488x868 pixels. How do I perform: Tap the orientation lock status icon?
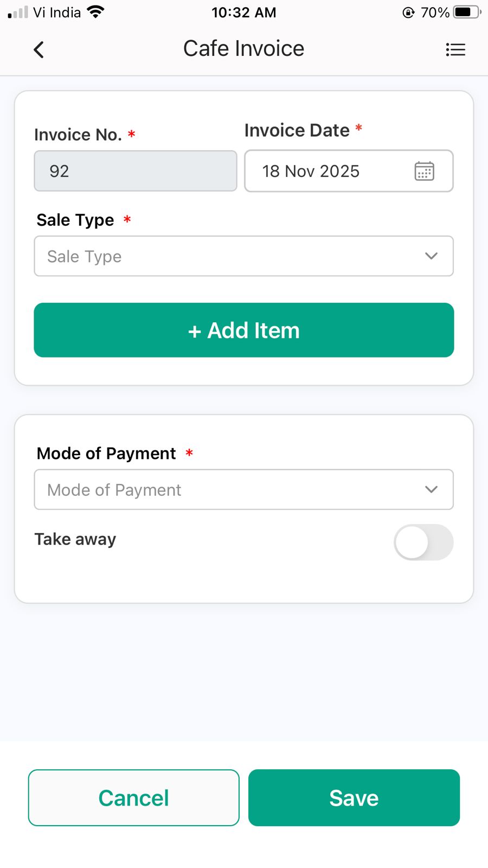click(408, 12)
